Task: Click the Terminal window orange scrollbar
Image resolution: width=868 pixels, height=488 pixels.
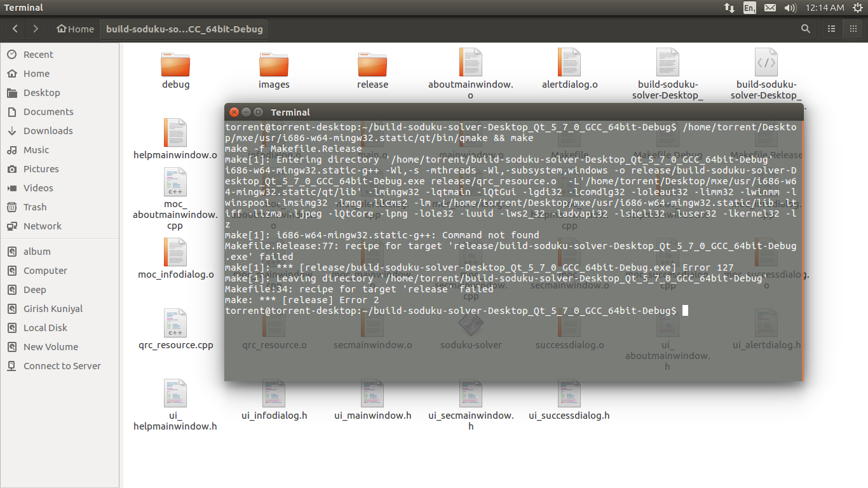Action: (802, 251)
